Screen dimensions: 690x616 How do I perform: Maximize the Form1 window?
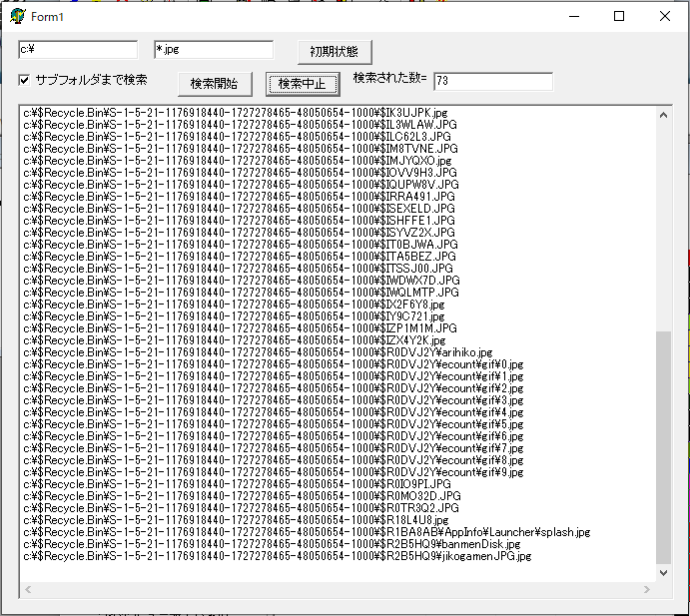(x=618, y=16)
